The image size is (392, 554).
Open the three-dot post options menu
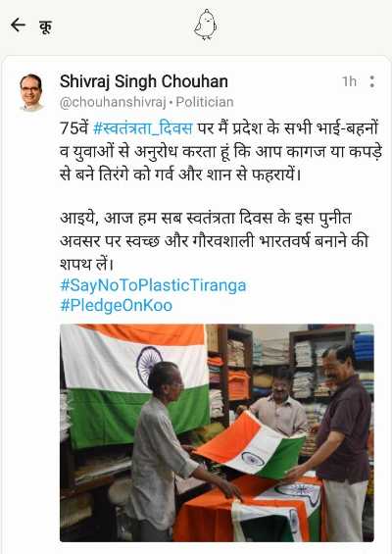click(371, 81)
